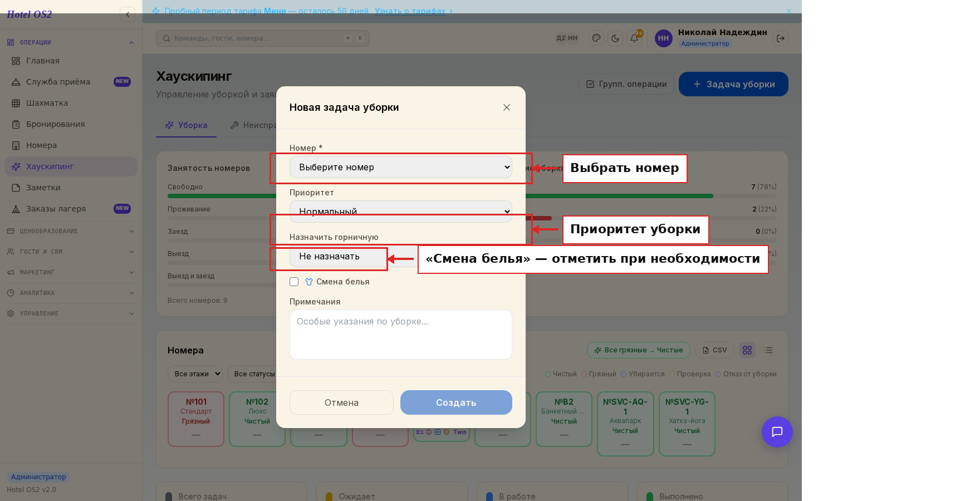Image resolution: width=980 pixels, height=501 pixels.
Task: Open Служба приёма section
Action: tap(71, 82)
